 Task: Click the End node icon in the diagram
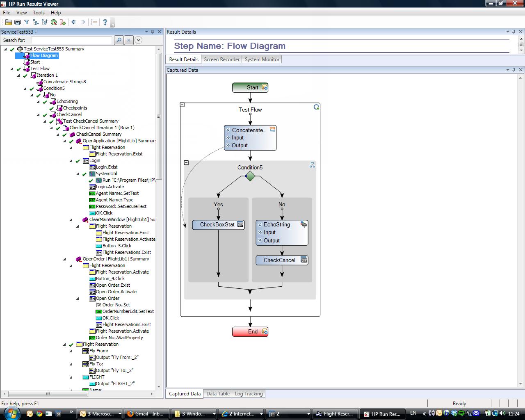tap(265, 331)
